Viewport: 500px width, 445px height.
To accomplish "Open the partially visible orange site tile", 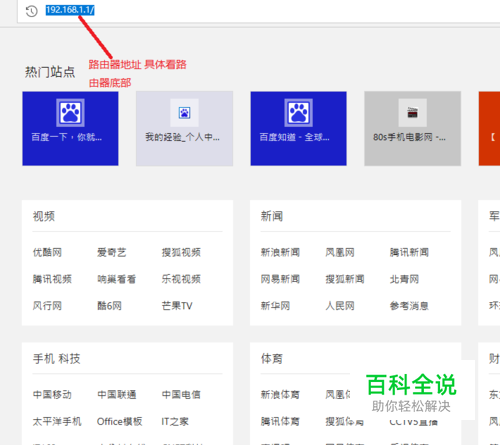I will pos(489,128).
